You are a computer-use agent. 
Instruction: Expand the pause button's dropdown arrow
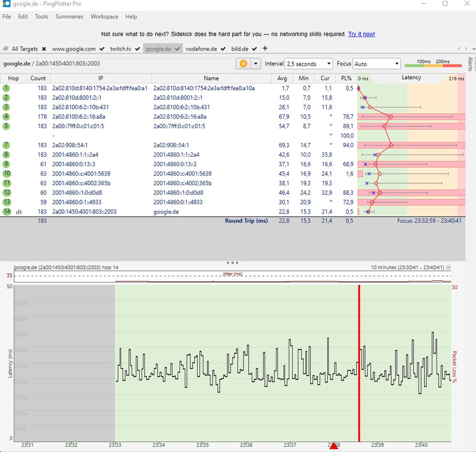(256, 63)
